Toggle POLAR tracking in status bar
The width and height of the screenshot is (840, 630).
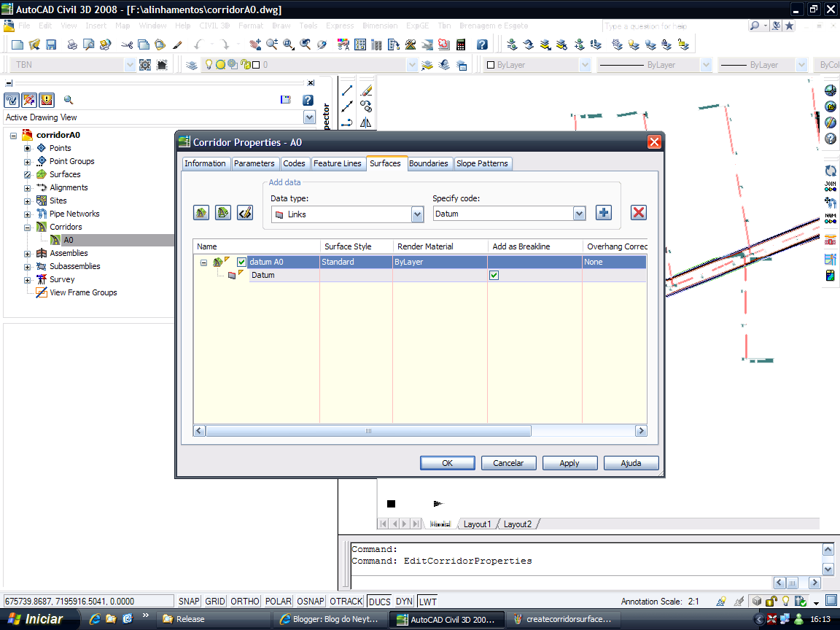click(278, 602)
